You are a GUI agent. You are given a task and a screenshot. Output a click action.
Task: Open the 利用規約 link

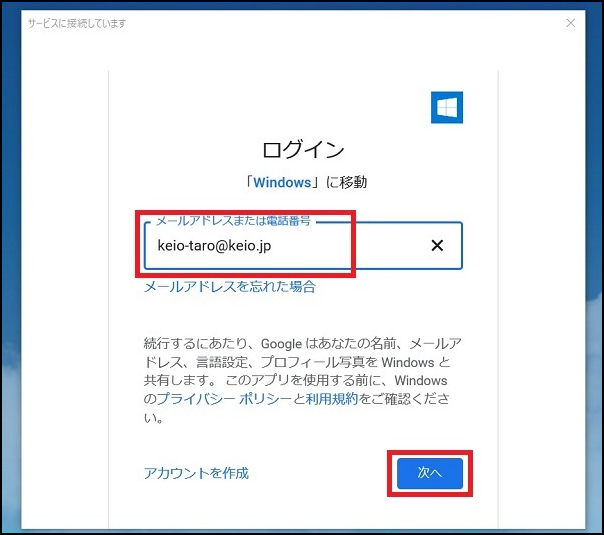pos(331,400)
